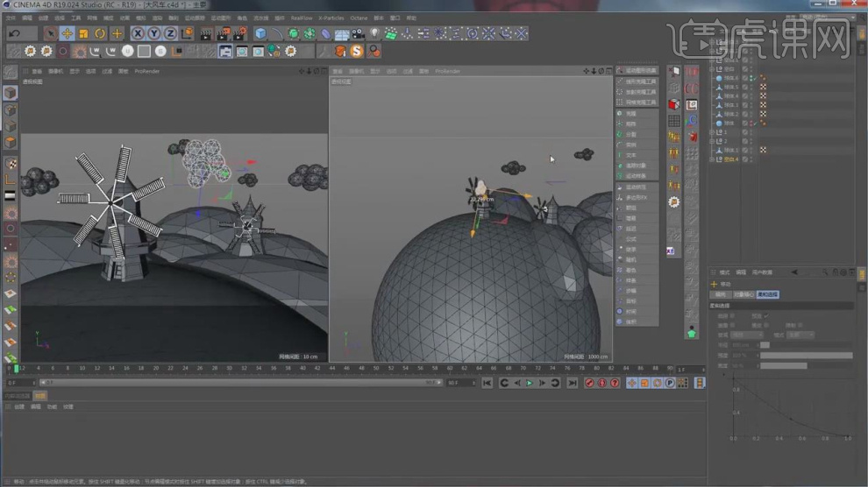Viewport: 868px width, 487px height.
Task: Click the orange S plugin icon
Action: coord(357,51)
